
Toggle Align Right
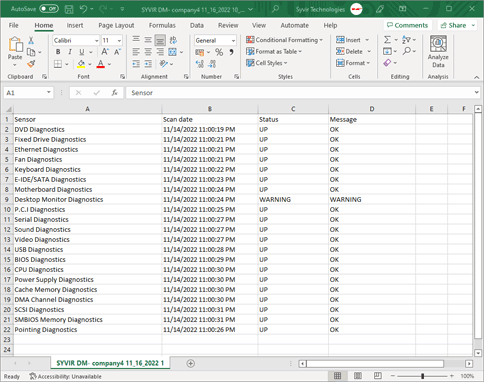160,52
